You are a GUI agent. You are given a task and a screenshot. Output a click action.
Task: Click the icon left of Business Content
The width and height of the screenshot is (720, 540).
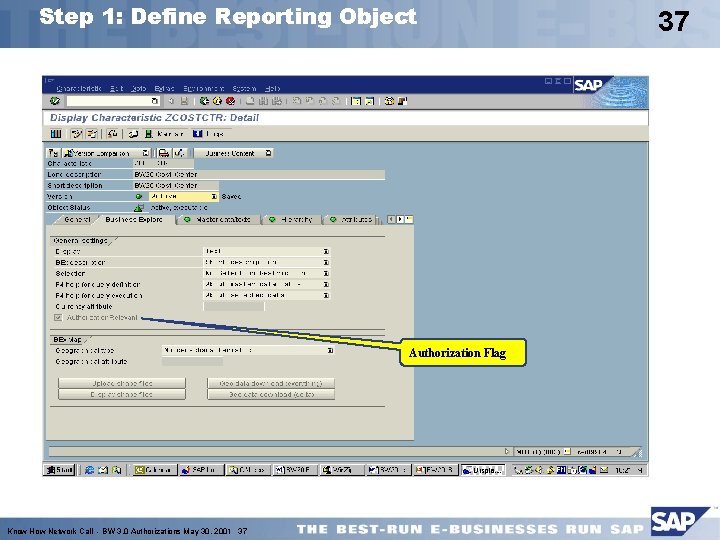point(180,153)
